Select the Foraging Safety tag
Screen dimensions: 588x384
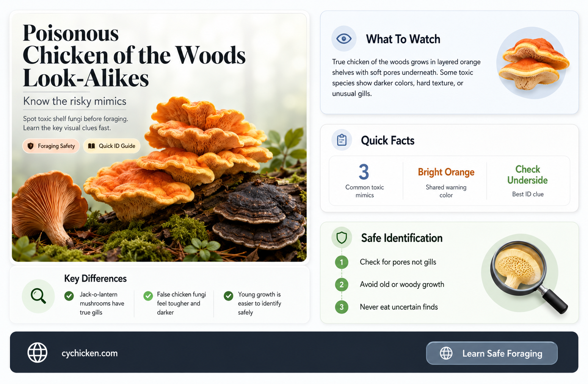coord(51,146)
